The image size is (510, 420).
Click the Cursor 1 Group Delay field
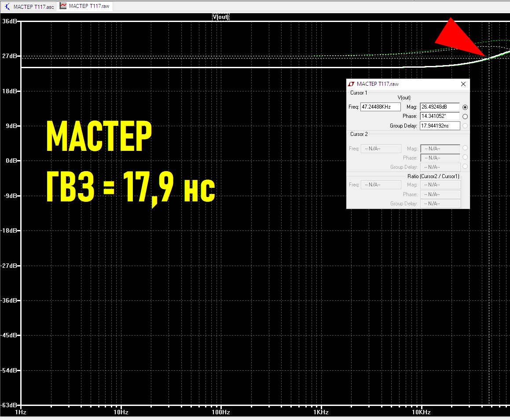click(x=440, y=125)
